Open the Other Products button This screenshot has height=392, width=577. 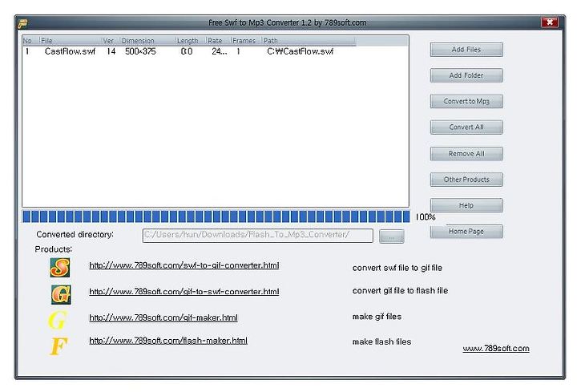[x=466, y=180]
